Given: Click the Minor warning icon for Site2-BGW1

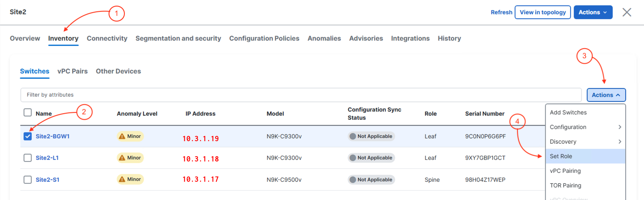Looking at the screenshot, I should point(122,136).
